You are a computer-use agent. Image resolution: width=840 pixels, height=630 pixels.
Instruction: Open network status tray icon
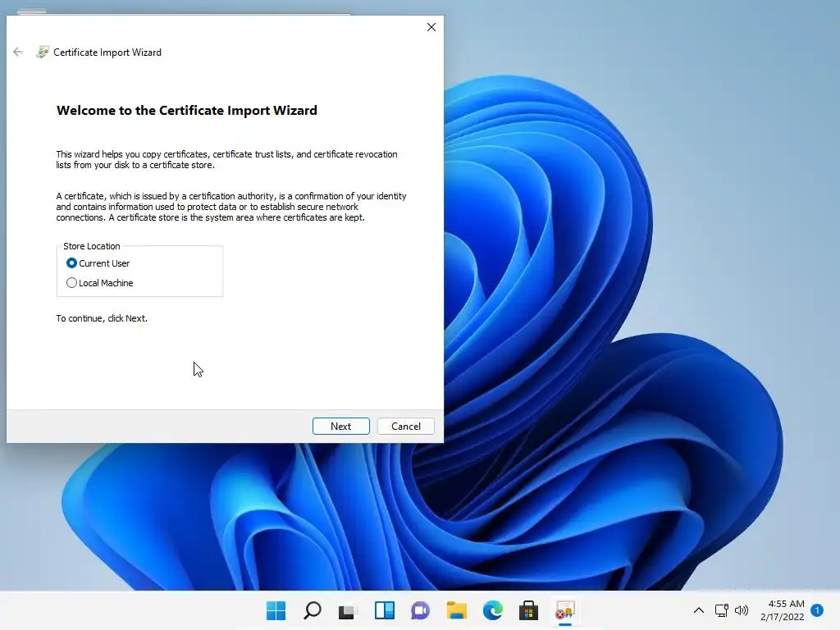(x=722, y=610)
